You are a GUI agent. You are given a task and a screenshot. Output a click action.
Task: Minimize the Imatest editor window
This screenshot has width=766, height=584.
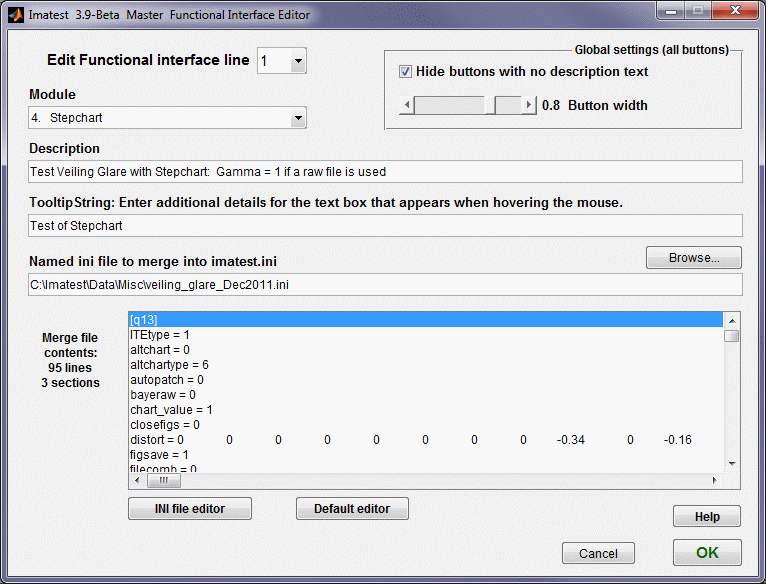pos(672,11)
